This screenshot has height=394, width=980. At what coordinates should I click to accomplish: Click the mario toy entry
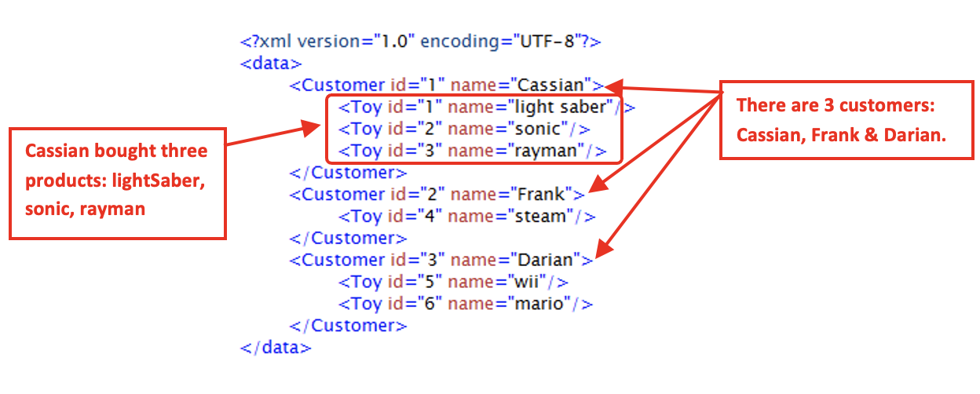[x=466, y=303]
